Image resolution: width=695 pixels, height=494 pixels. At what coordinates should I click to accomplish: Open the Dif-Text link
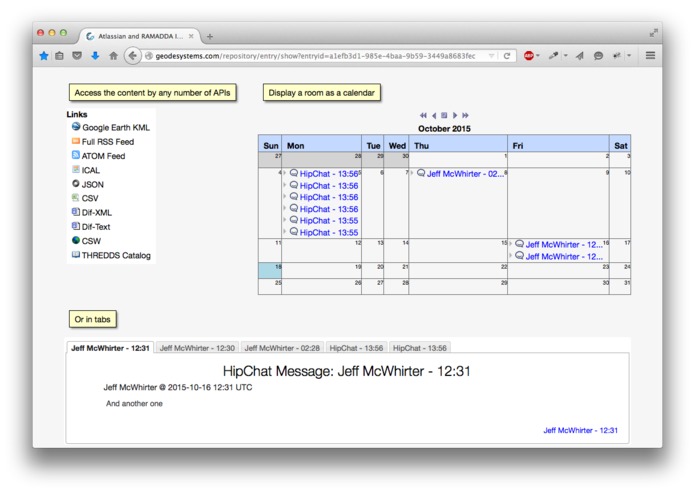point(96,227)
